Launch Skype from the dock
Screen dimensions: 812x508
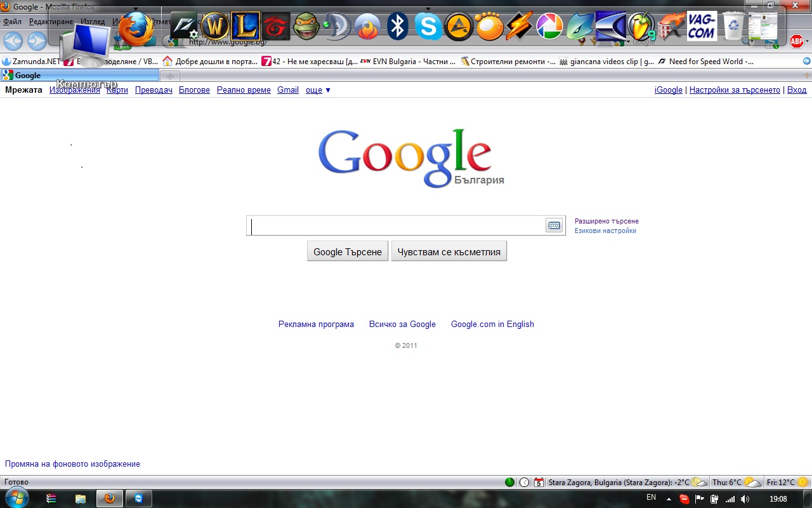pos(428,27)
